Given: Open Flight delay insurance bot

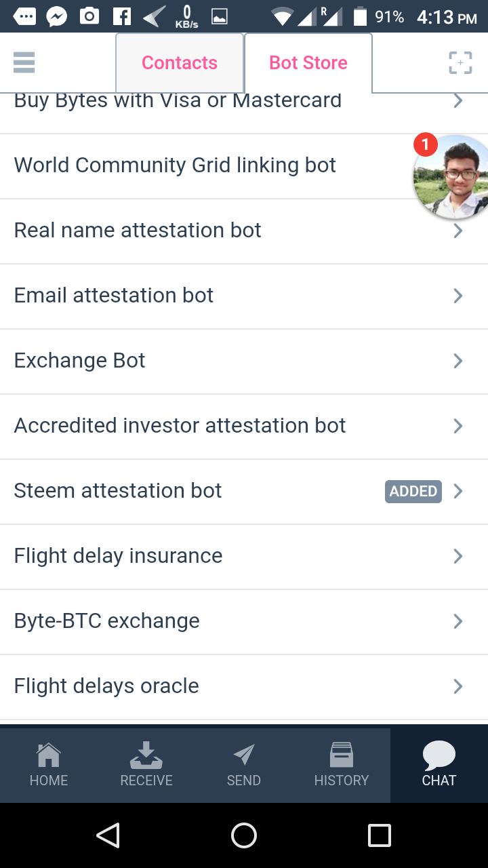Looking at the screenshot, I should 119,556.
